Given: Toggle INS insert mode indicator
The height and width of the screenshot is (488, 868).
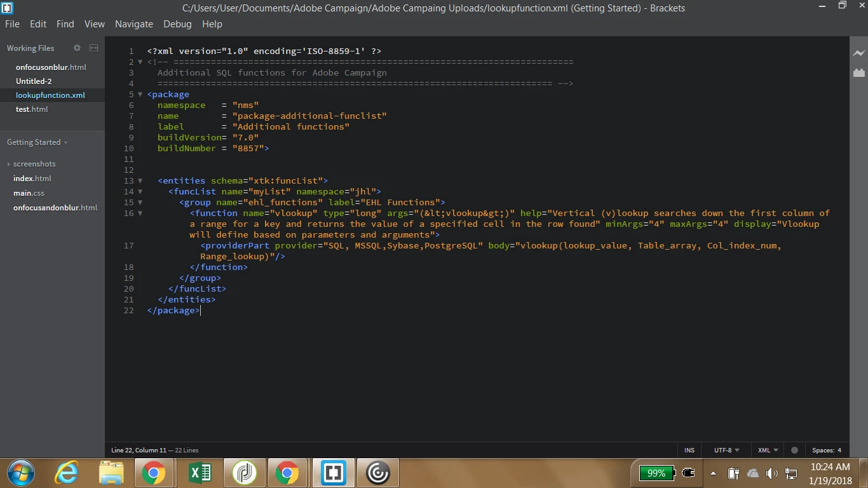Looking at the screenshot, I should click(x=689, y=451).
